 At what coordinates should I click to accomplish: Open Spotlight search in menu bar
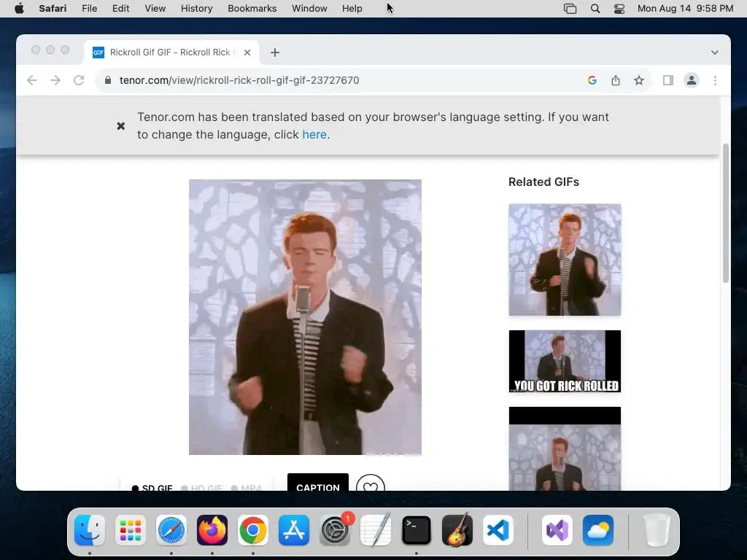(595, 9)
